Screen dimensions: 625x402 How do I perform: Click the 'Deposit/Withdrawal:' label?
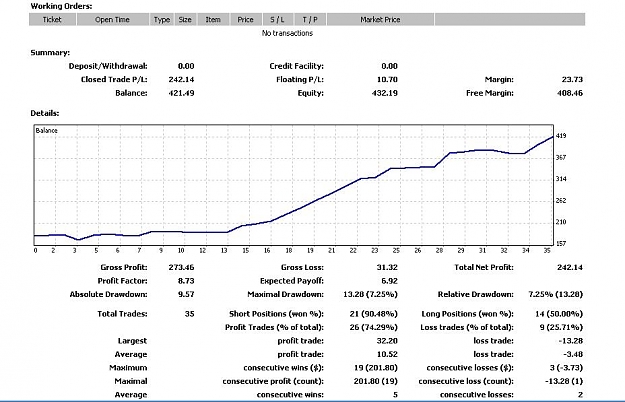click(x=108, y=66)
